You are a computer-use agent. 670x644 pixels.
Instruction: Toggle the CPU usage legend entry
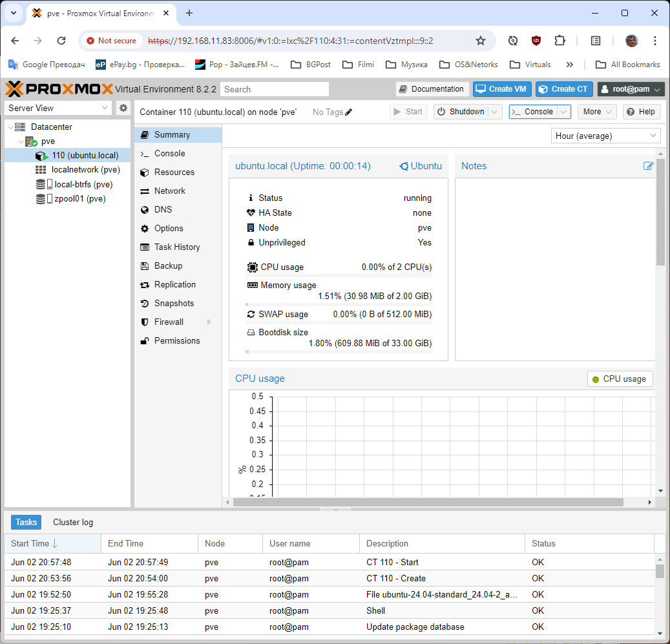tap(620, 379)
